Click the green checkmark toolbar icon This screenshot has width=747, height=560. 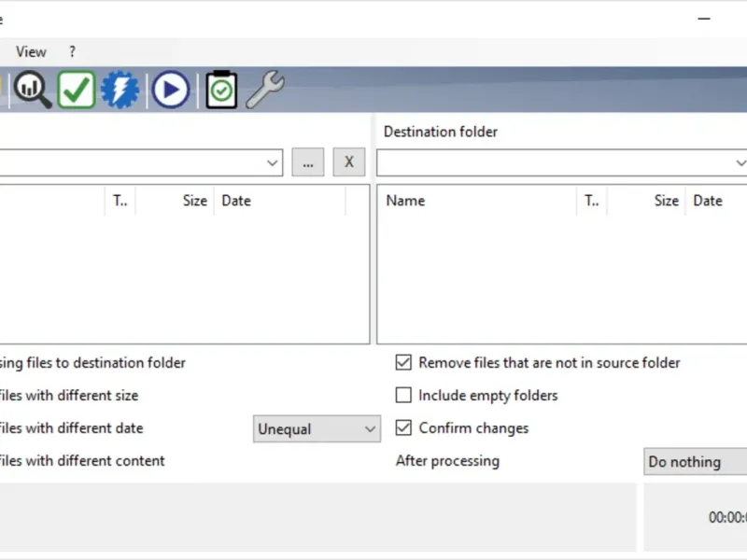77,89
